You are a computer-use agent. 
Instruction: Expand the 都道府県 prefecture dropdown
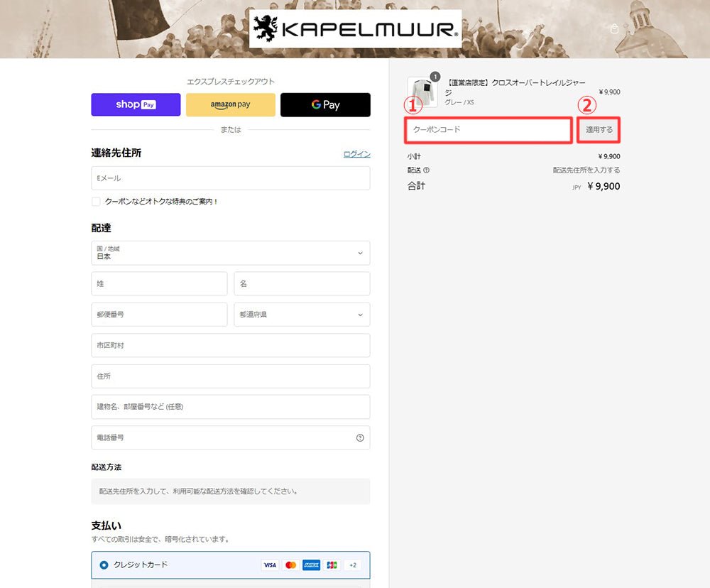(x=302, y=315)
